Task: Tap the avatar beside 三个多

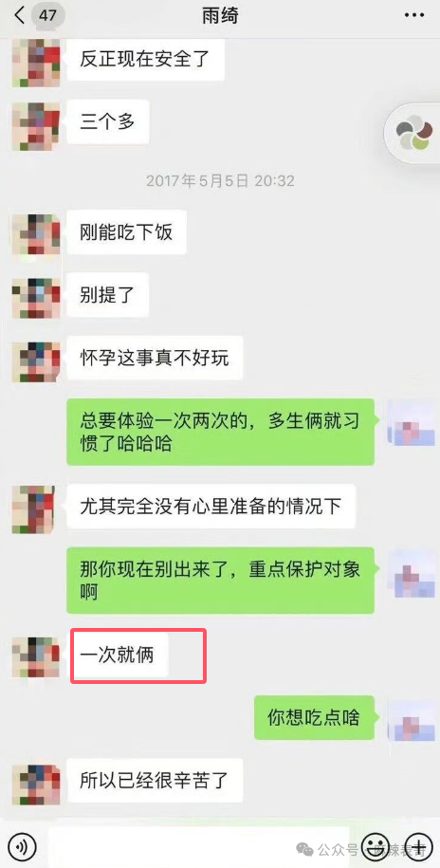Action: pos(37,125)
